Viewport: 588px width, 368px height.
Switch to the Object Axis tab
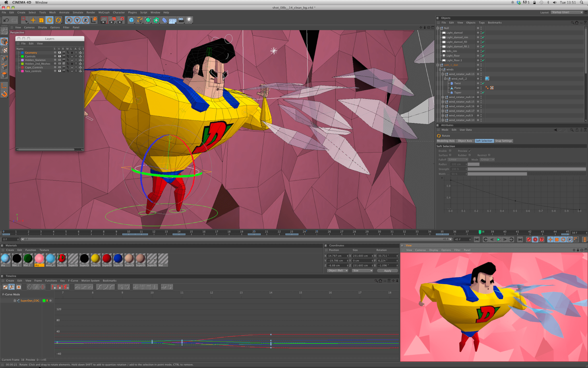[x=465, y=141]
